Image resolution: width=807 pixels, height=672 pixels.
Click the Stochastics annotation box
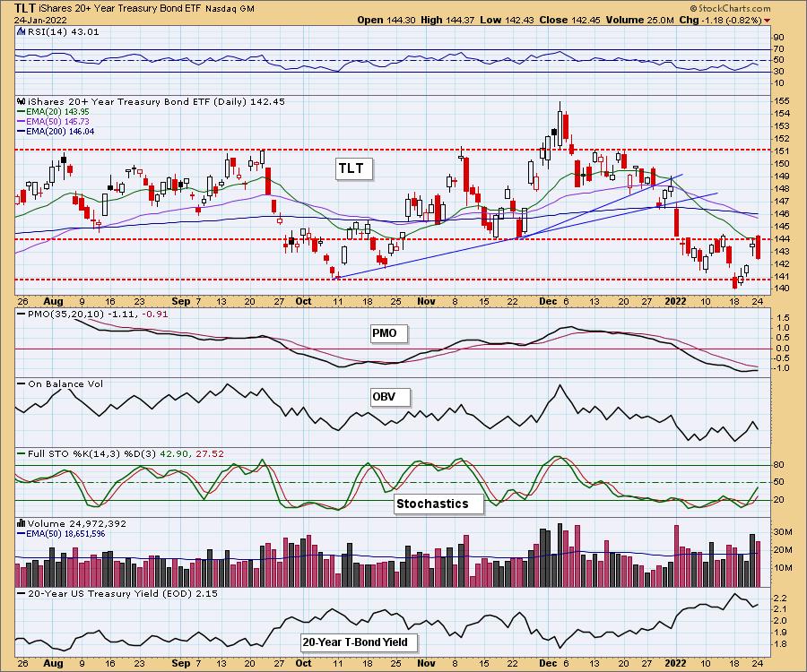pos(438,504)
